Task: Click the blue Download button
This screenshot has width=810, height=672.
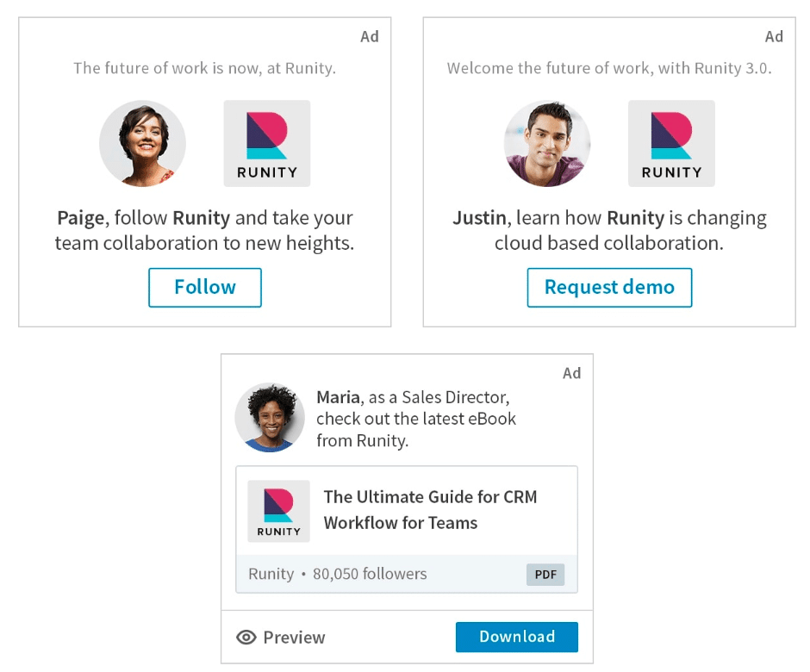Action: pyautogui.click(x=516, y=637)
